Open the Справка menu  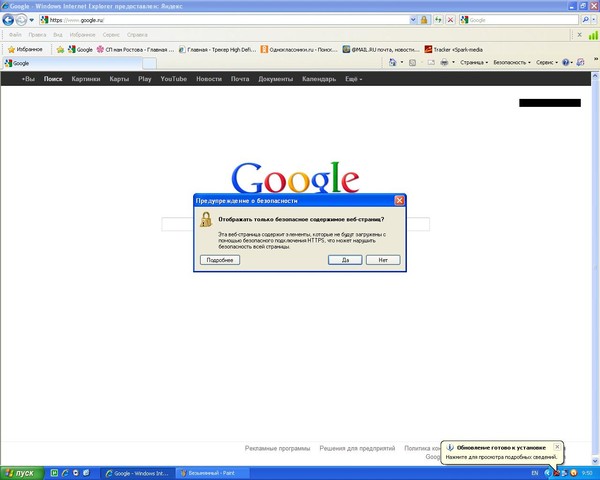point(137,35)
